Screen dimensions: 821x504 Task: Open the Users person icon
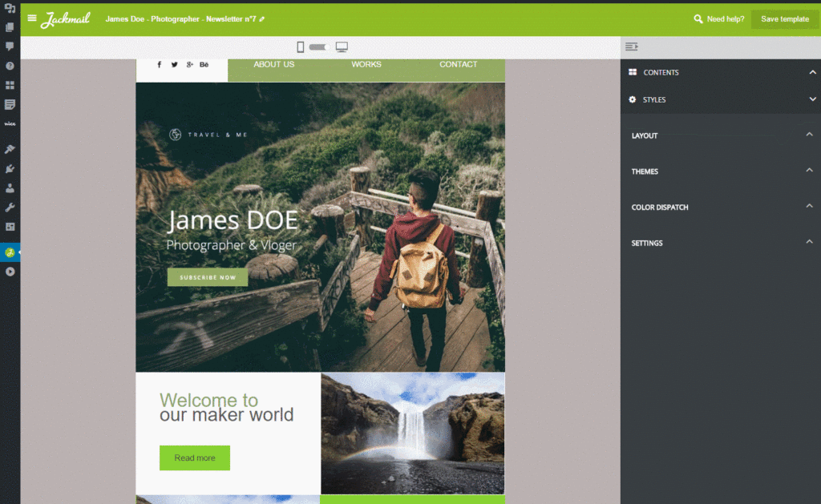(10, 187)
